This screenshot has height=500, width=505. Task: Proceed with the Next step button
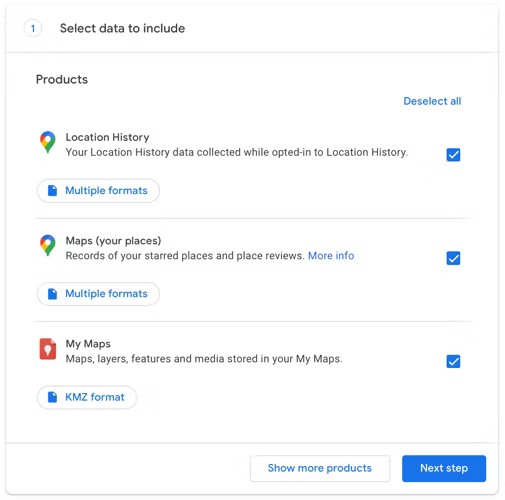444,468
